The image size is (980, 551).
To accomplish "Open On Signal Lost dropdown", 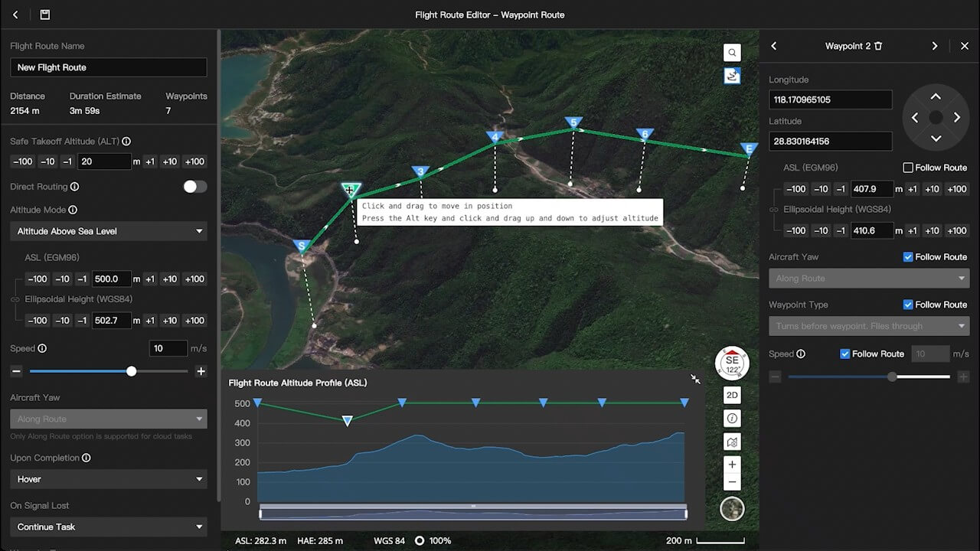I will click(x=108, y=527).
